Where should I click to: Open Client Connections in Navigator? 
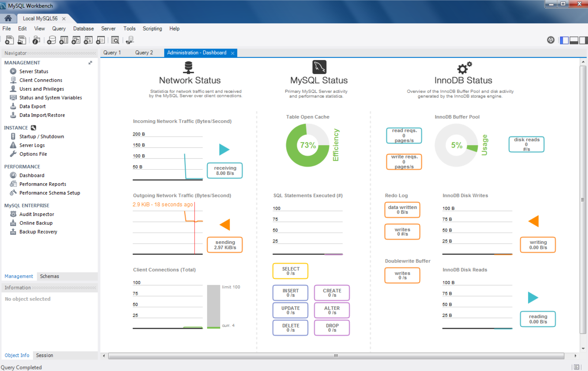tap(41, 80)
